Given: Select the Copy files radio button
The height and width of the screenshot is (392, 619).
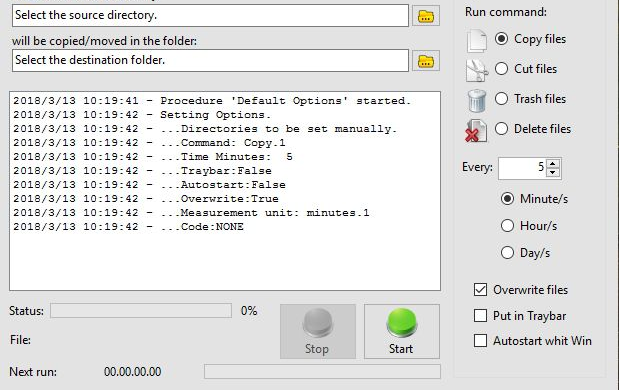Looking at the screenshot, I should 501,39.
